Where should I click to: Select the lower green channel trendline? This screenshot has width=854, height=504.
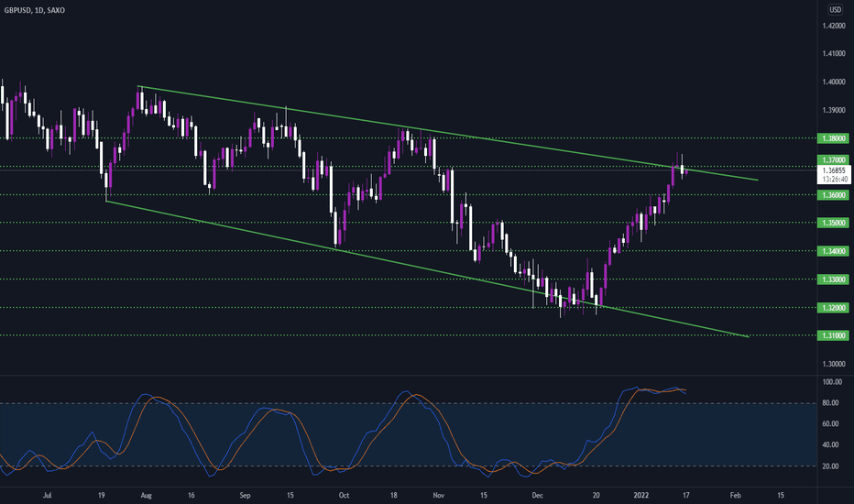(x=428, y=269)
